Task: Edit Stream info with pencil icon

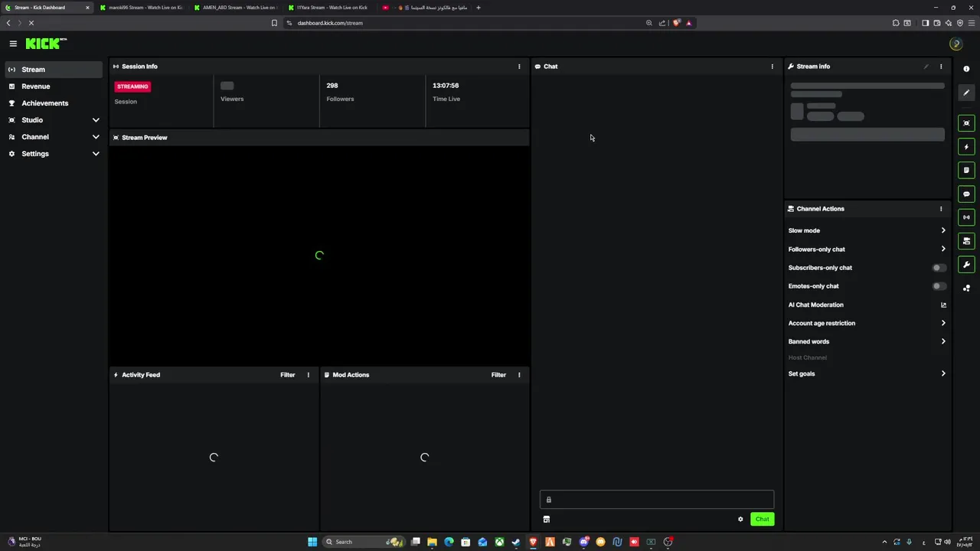Action: 926,67
